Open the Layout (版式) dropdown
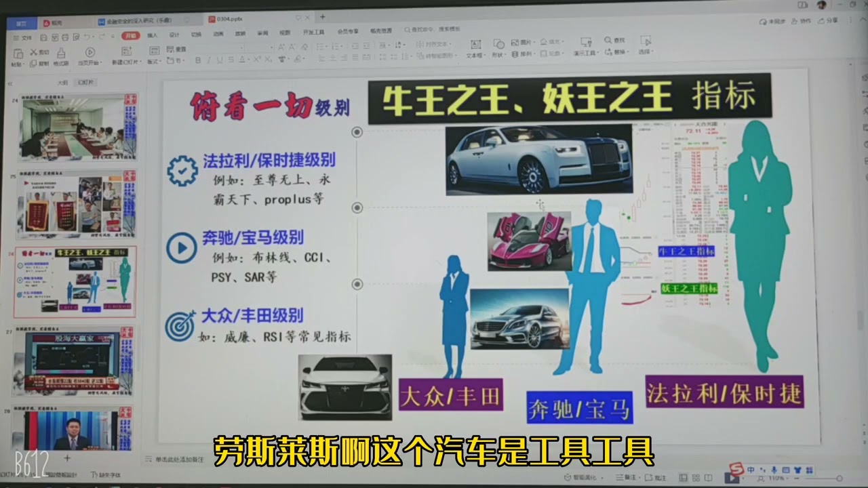 point(154,60)
